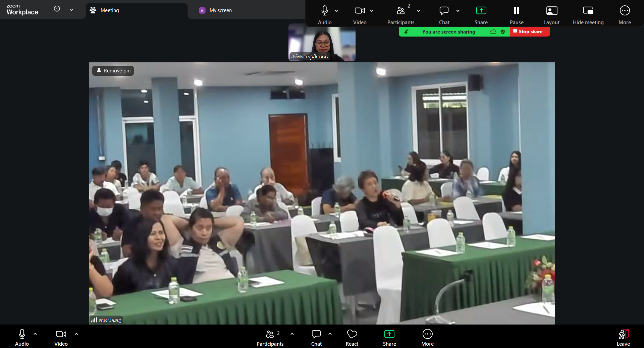Click the meeting information icon near Zoom Workplace
Screen dimensions: 644x348
point(57,9)
